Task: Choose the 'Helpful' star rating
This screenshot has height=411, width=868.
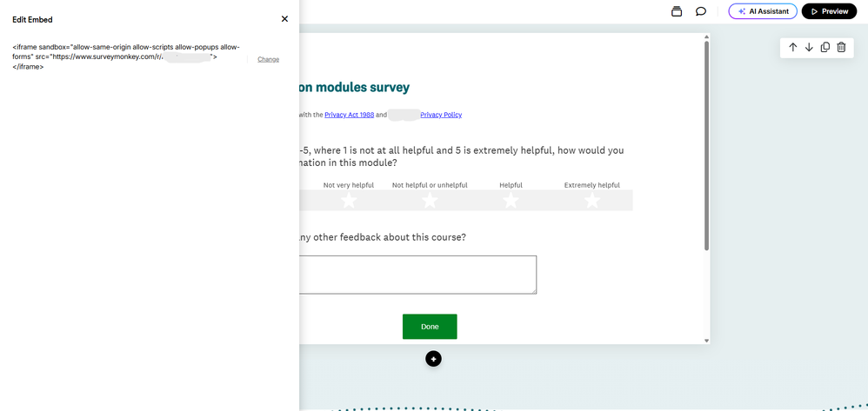Action: click(511, 201)
